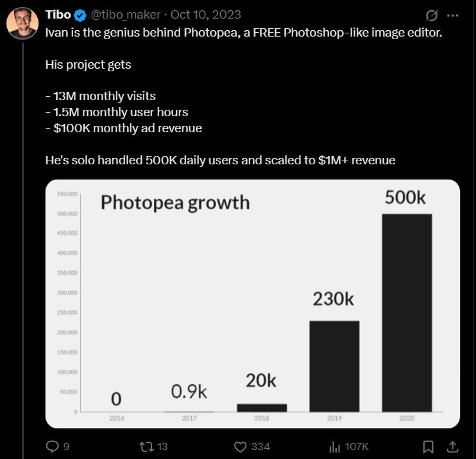Click the blue verified badge
This screenshot has height=459, width=476.
tap(80, 15)
